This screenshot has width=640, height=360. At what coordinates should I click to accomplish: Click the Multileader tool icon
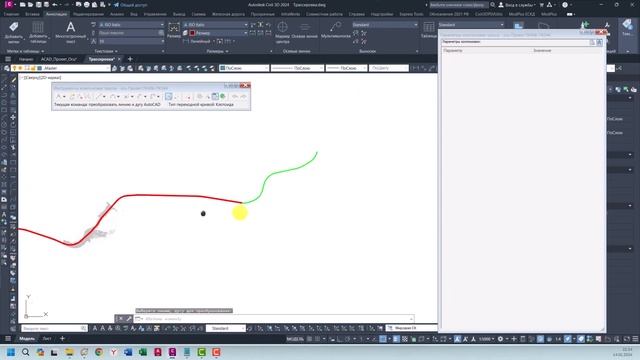(336, 27)
